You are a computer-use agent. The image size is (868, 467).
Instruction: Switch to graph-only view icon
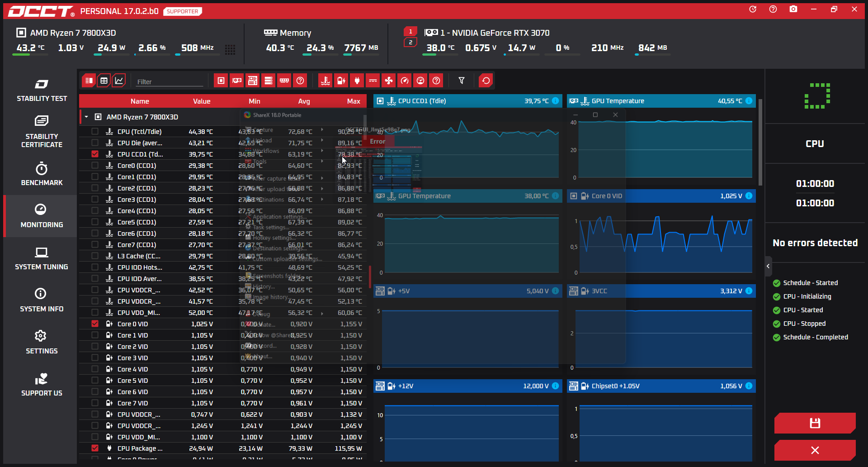tap(119, 81)
